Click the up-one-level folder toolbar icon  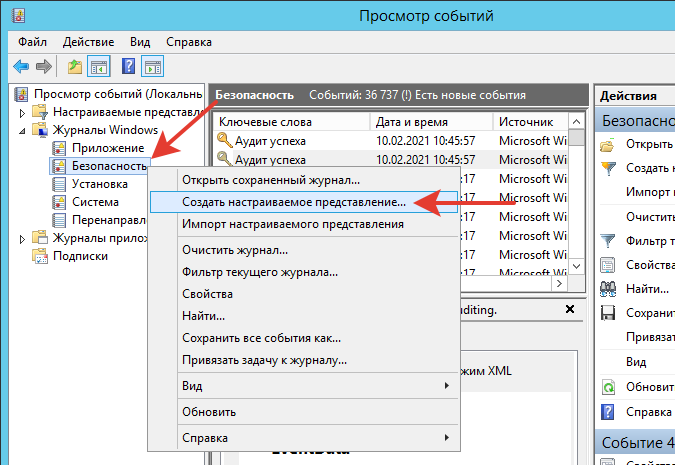click(75, 66)
